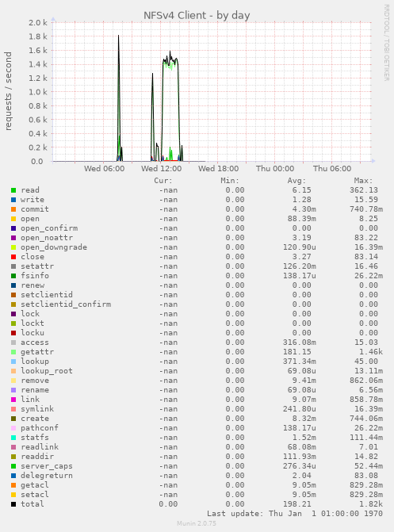Screen dimensions: 394x532
Task: Click the Min: column header
Action: point(230,181)
